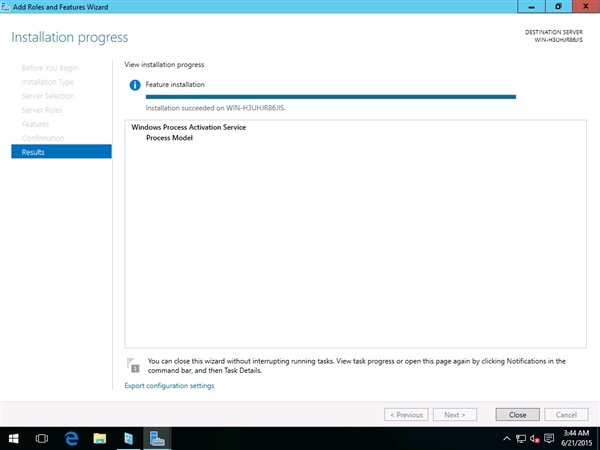
Task: Click Windows Process Activation Service entry
Action: point(189,127)
